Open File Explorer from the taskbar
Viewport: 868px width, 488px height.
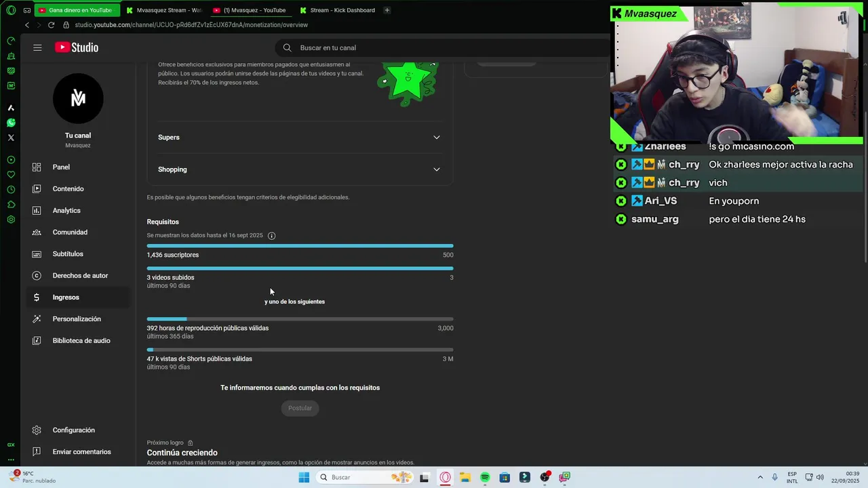[x=465, y=477]
